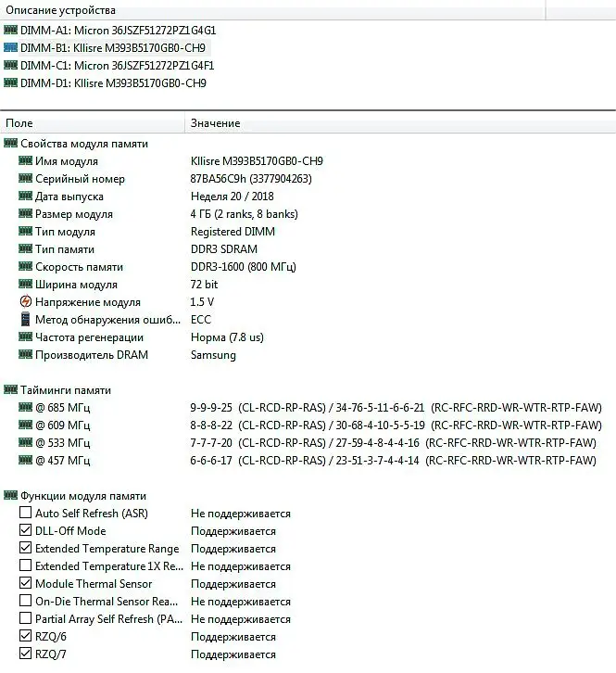616x673 pixels.
Task: Click the icon for '@ 533 МГц' timing
Action: (x=25, y=442)
